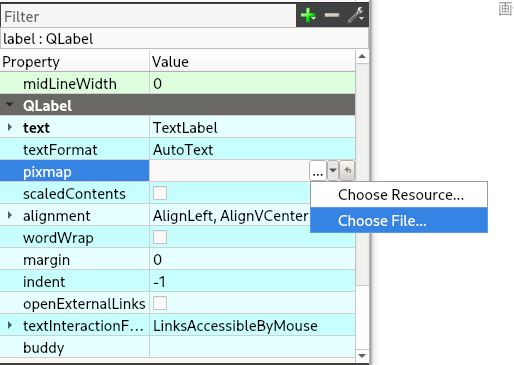Image resolution: width=514 pixels, height=365 pixels.
Task: Toggle the wordWrap checkbox
Action: pos(160,237)
